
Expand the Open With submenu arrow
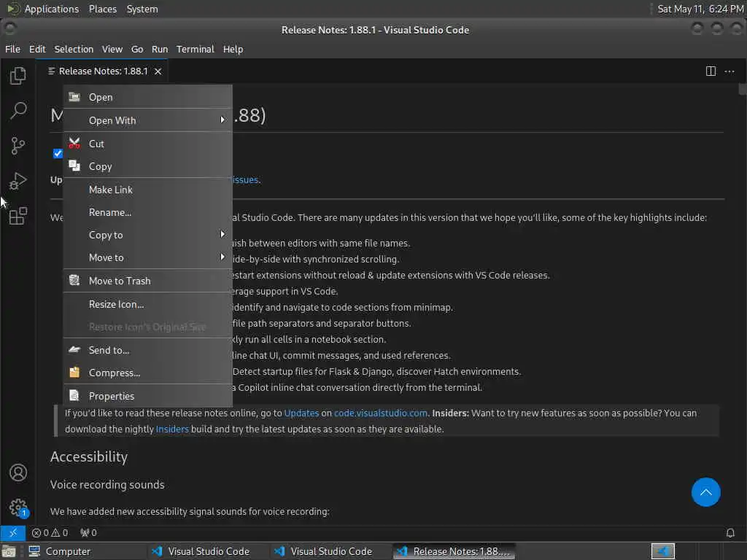pyautogui.click(x=222, y=120)
